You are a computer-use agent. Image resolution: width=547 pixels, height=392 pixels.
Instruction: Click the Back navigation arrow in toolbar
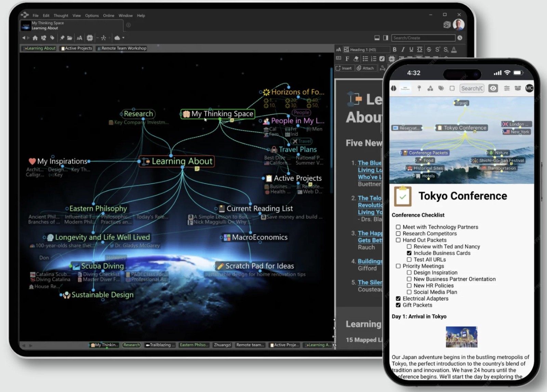coord(24,38)
